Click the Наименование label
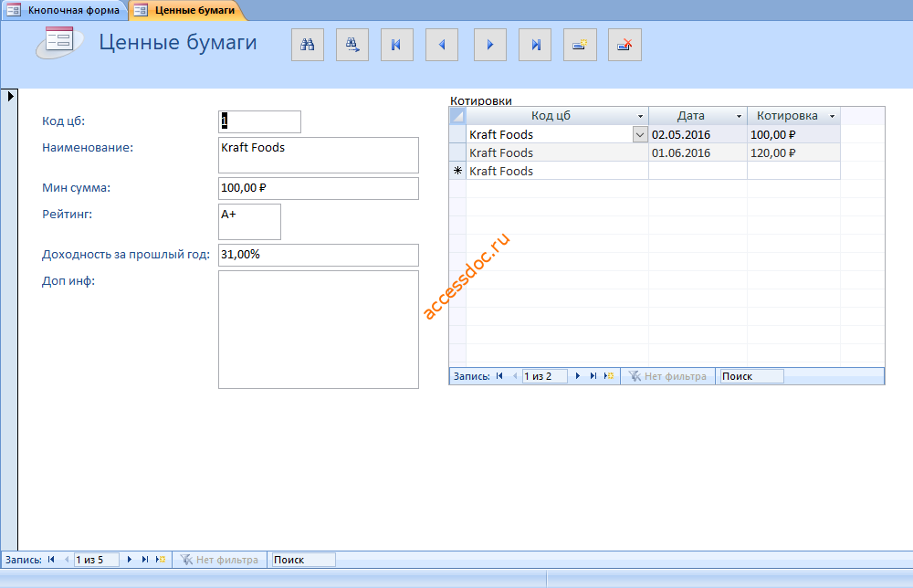The image size is (913, 588). pyautogui.click(x=88, y=148)
